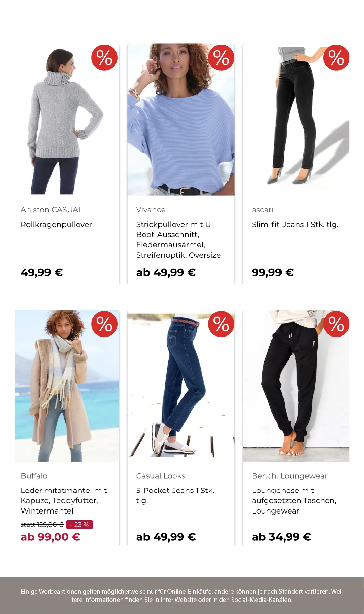Open the black Loungehose product photo
This screenshot has height=614, width=364.
[296, 386]
